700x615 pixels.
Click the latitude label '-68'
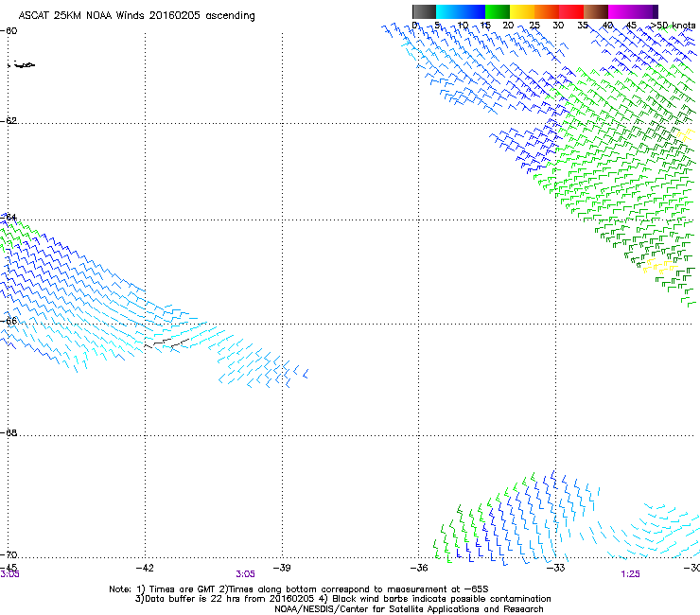(9, 432)
